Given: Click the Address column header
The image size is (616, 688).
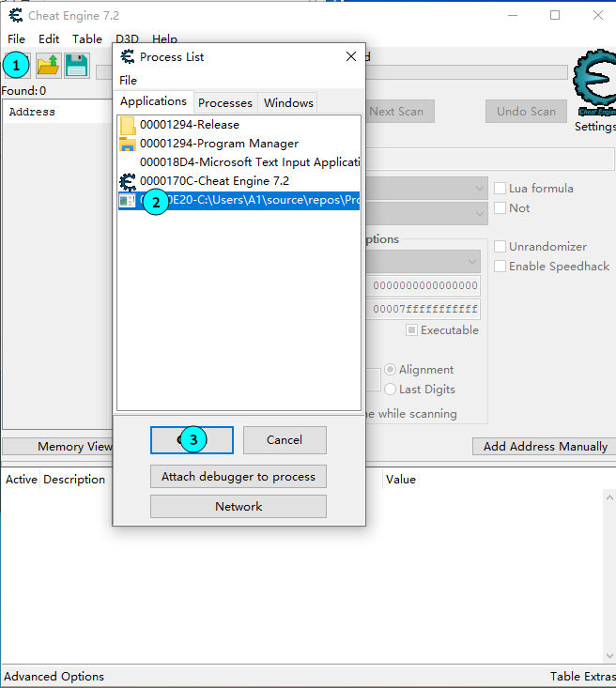Looking at the screenshot, I should (x=32, y=113).
